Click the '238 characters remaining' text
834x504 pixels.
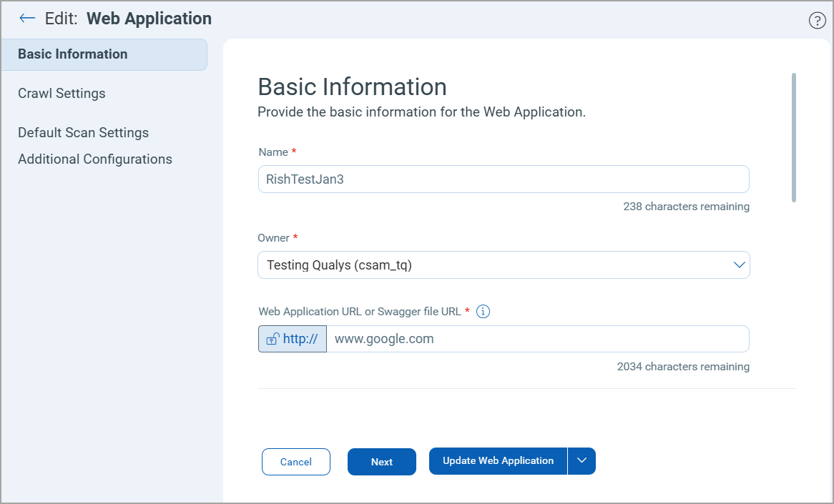(686, 207)
